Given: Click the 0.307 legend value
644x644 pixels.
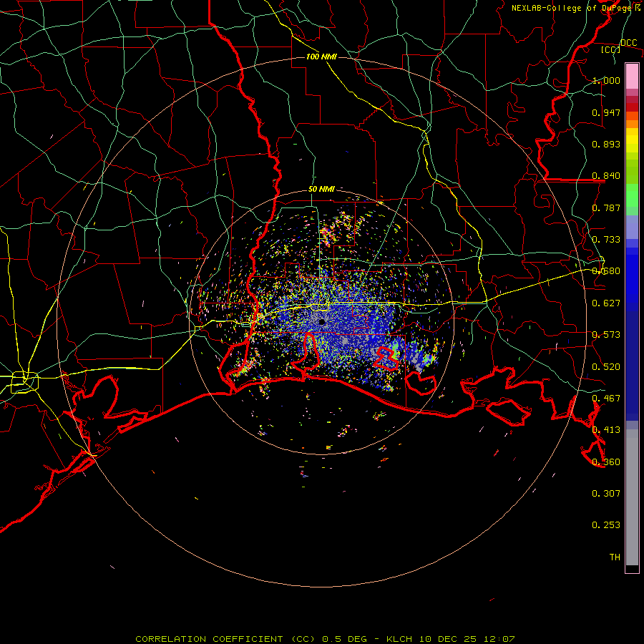Looking at the screenshot, I should point(606,494).
